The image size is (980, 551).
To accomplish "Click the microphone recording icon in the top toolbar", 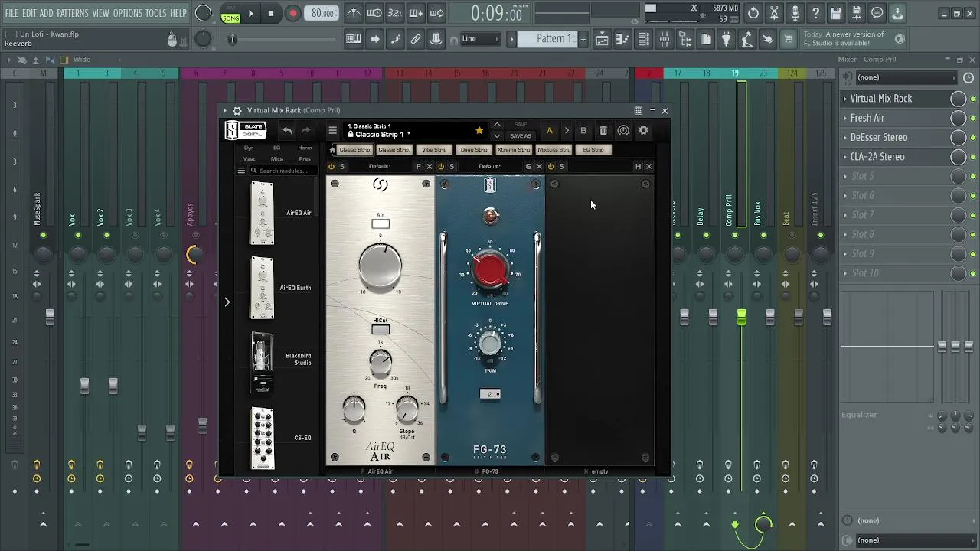I will click(795, 13).
